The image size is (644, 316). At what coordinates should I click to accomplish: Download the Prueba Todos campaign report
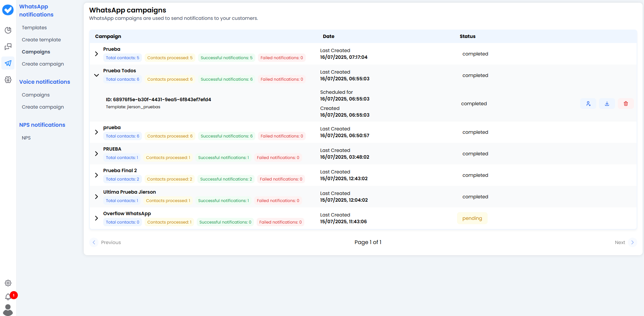(x=607, y=104)
